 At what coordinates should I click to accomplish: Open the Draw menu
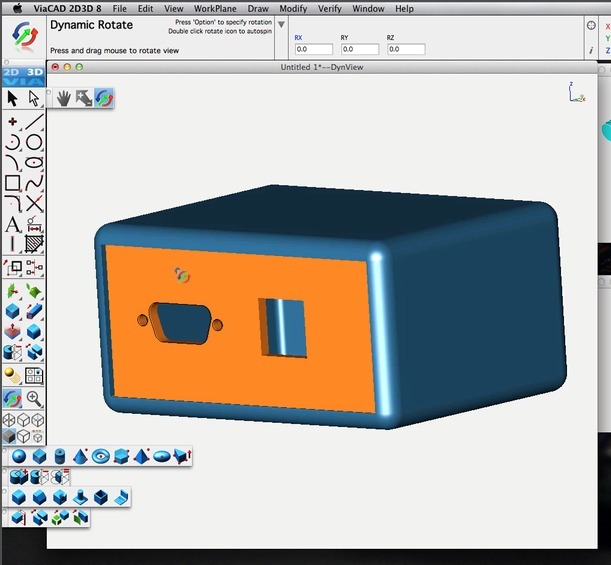click(x=258, y=8)
